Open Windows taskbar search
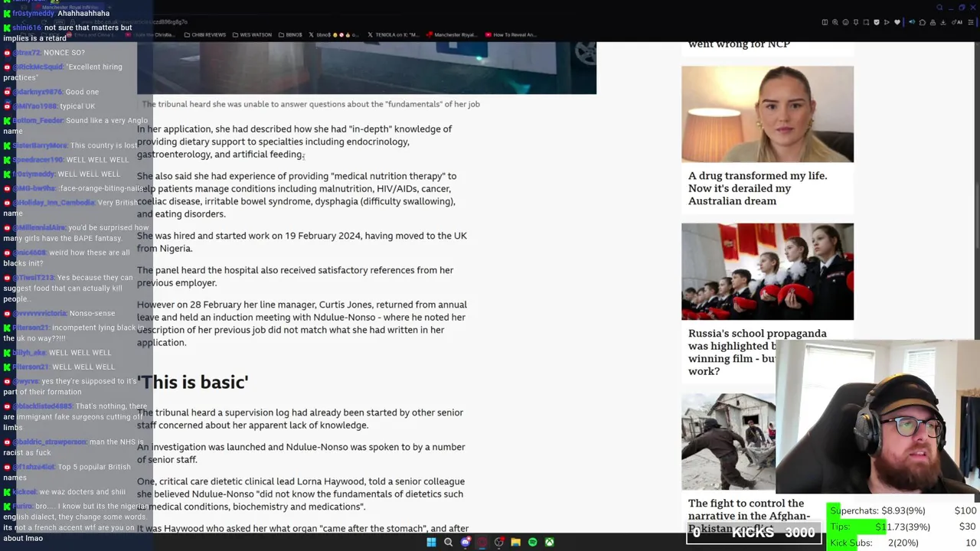Image resolution: width=980 pixels, height=551 pixels. [448, 543]
